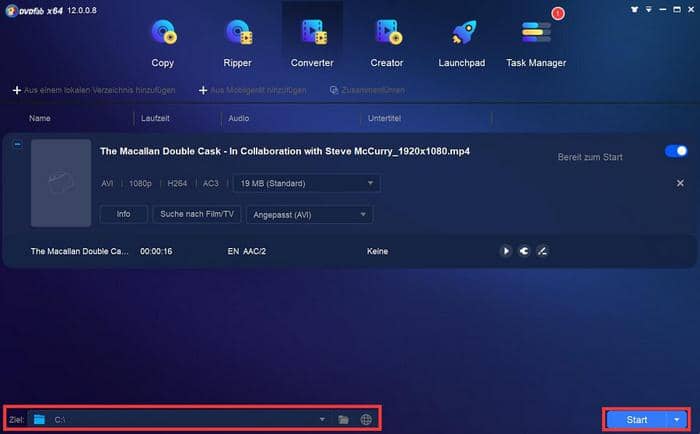Open the Ripper module
Viewport: 700px width, 434px height.
238,43
